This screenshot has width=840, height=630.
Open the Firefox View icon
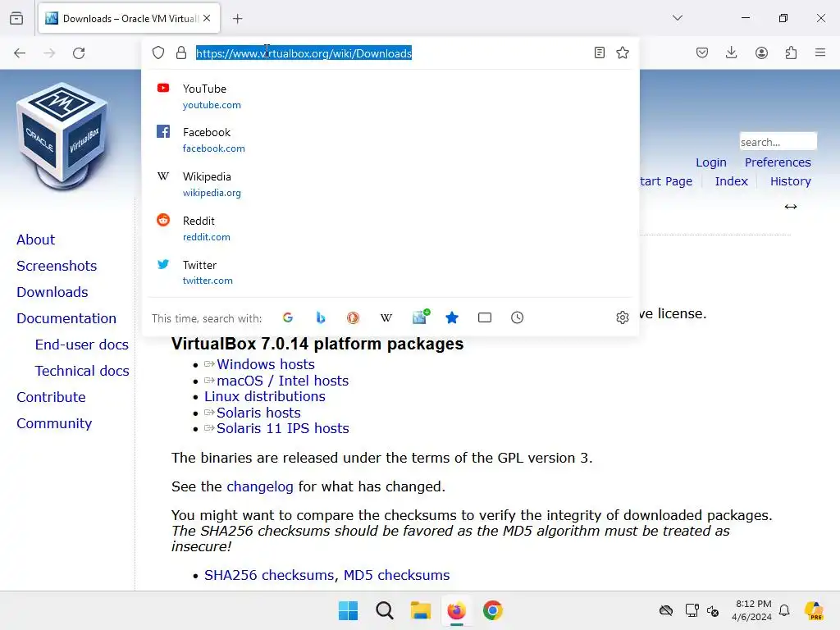point(16,18)
